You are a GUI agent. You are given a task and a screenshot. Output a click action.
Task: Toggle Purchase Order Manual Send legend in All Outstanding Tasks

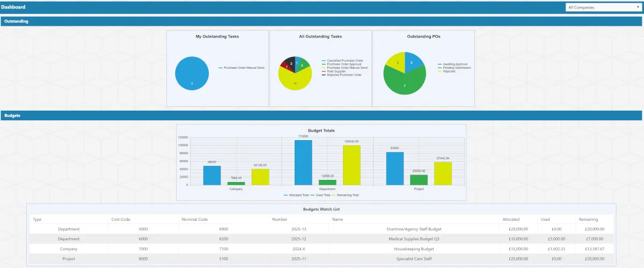(345, 68)
